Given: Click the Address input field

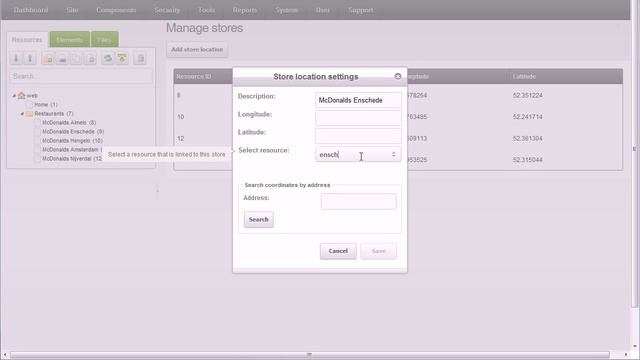Looking at the screenshot, I should tap(358, 201).
